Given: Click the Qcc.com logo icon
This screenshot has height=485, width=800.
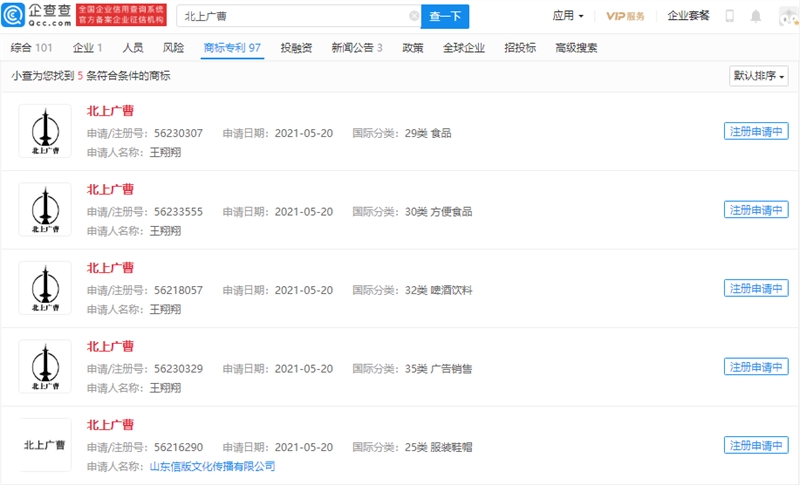Looking at the screenshot, I should point(13,15).
